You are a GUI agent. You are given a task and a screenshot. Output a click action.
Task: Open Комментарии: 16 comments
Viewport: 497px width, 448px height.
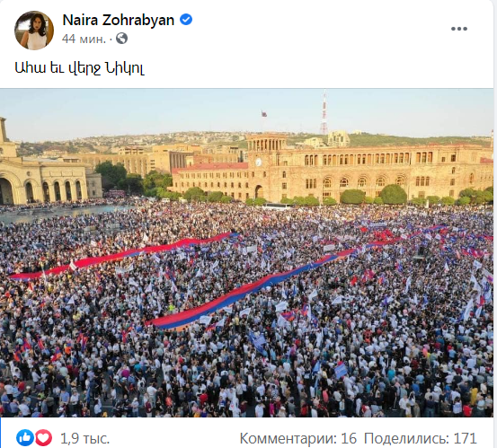coord(298,438)
